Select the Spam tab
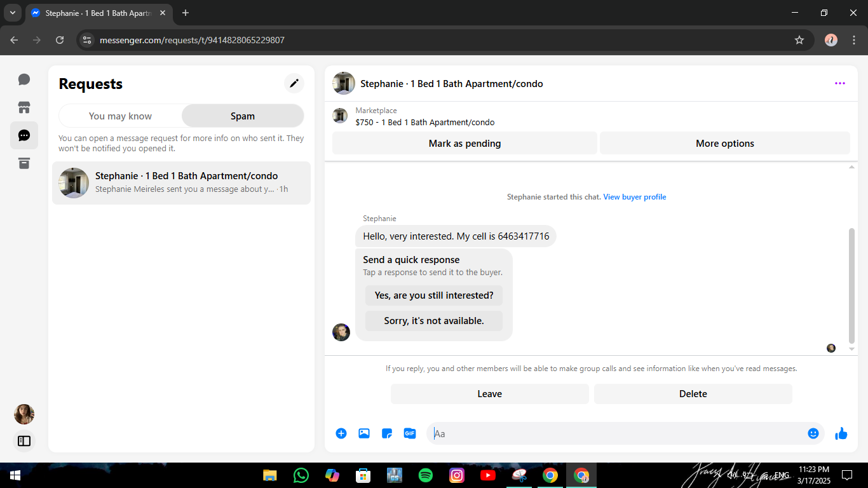Image resolution: width=868 pixels, height=488 pixels. click(243, 116)
